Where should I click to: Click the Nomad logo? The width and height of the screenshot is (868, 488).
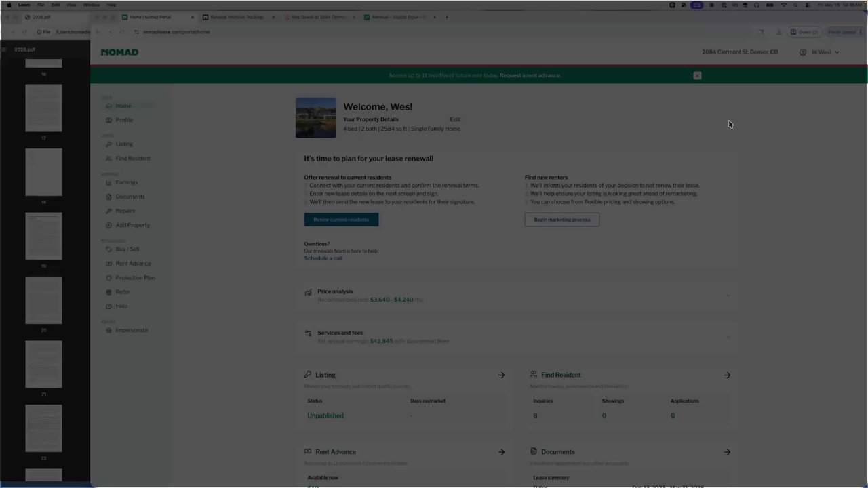[119, 52]
